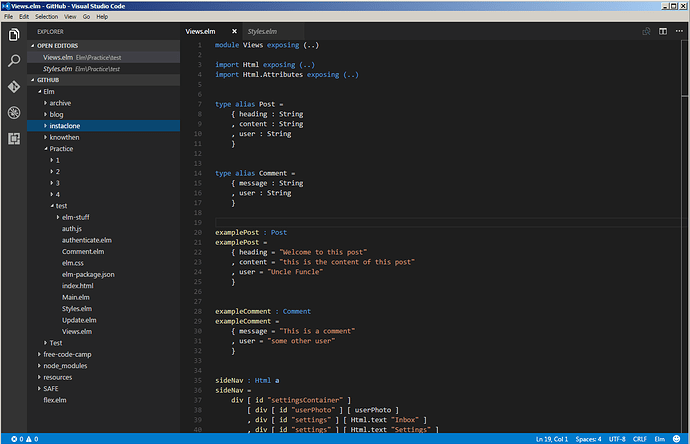Image resolution: width=690 pixels, height=444 pixels.
Task: Open the Source Control (Git) view
Action: 14,87
